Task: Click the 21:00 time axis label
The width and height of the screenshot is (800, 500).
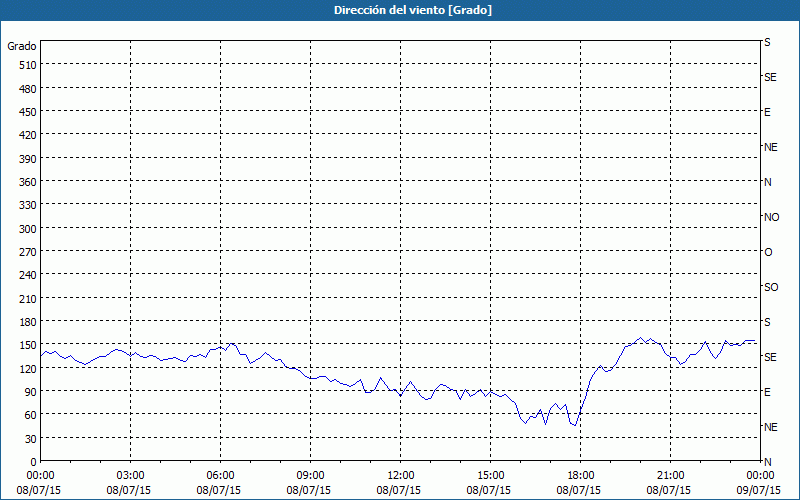Action: [670, 476]
